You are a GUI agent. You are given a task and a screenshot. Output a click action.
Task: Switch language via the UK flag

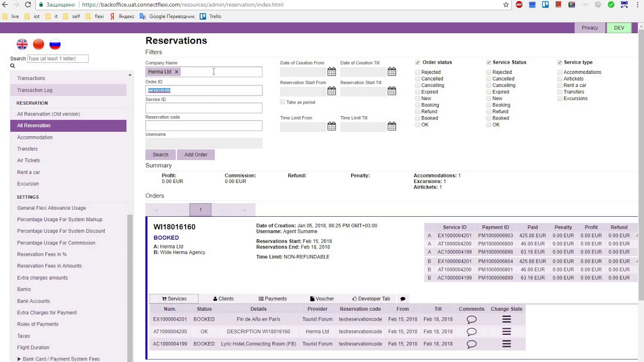22,44
